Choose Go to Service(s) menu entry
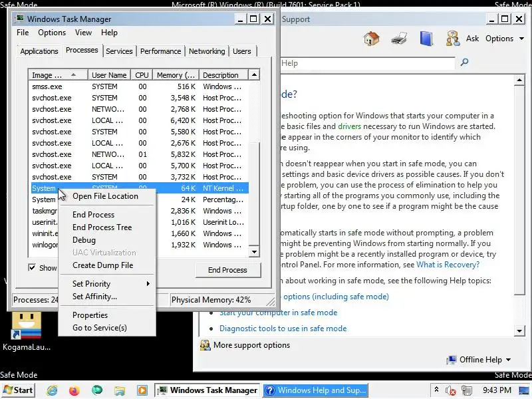The image size is (532, 399). pos(107,328)
